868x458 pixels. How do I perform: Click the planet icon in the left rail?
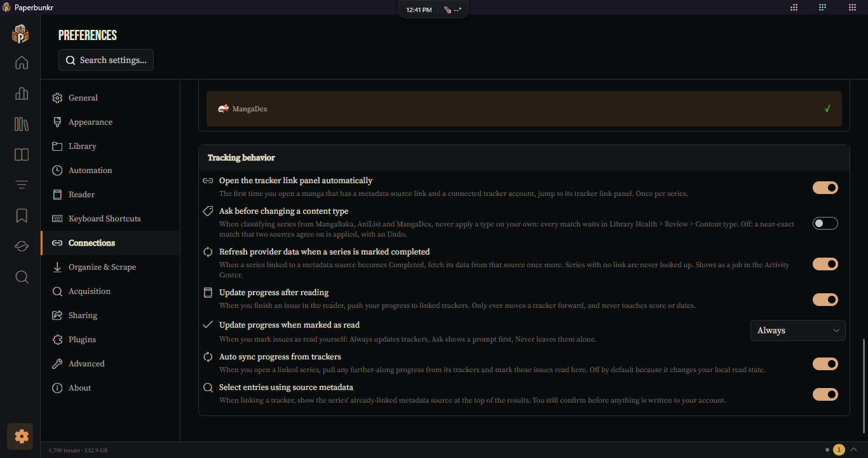coord(22,246)
